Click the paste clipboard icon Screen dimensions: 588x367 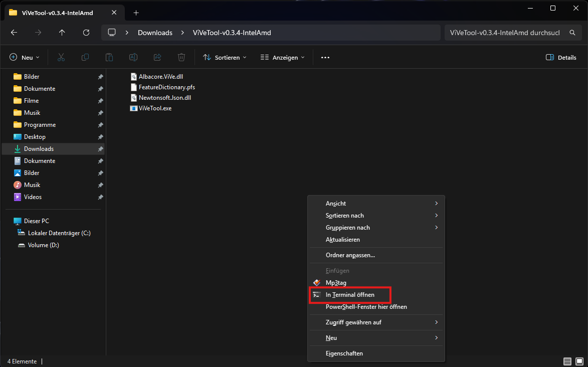109,58
